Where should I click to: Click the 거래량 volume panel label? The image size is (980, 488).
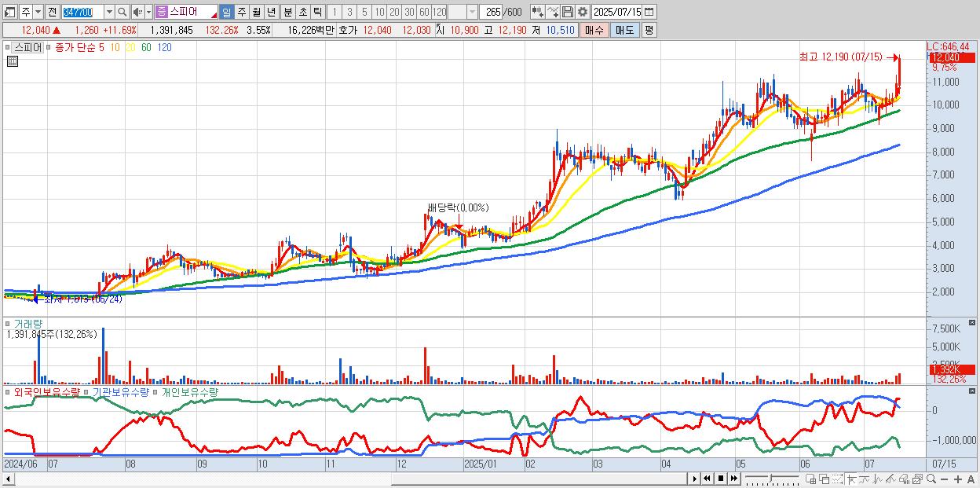[x=28, y=324]
